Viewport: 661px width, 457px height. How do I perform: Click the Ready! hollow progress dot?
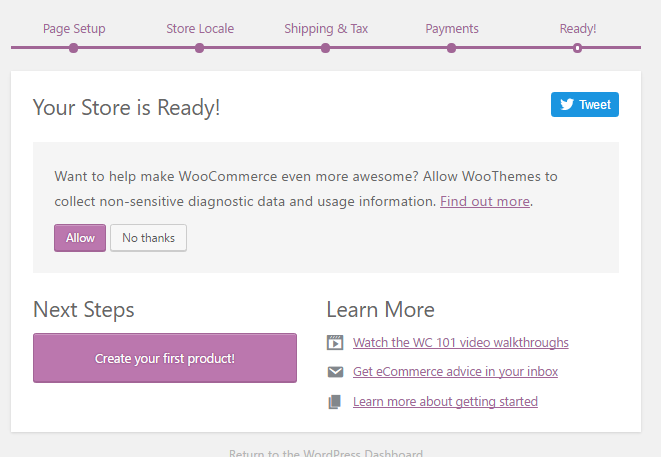[x=578, y=48]
